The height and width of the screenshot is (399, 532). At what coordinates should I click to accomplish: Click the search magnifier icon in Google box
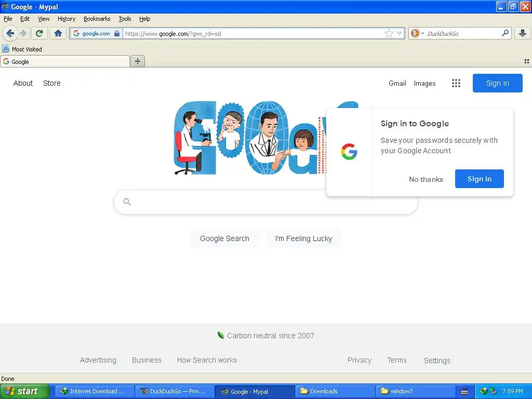pos(127,202)
